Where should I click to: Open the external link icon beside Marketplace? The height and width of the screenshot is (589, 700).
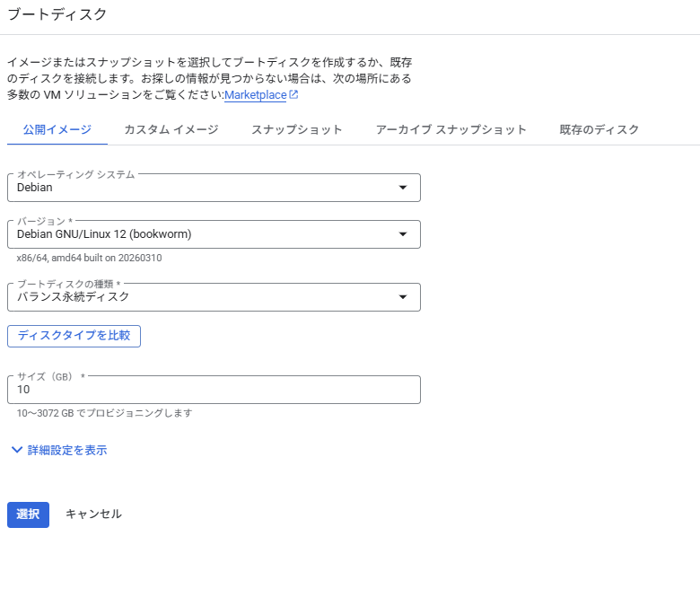coord(293,94)
